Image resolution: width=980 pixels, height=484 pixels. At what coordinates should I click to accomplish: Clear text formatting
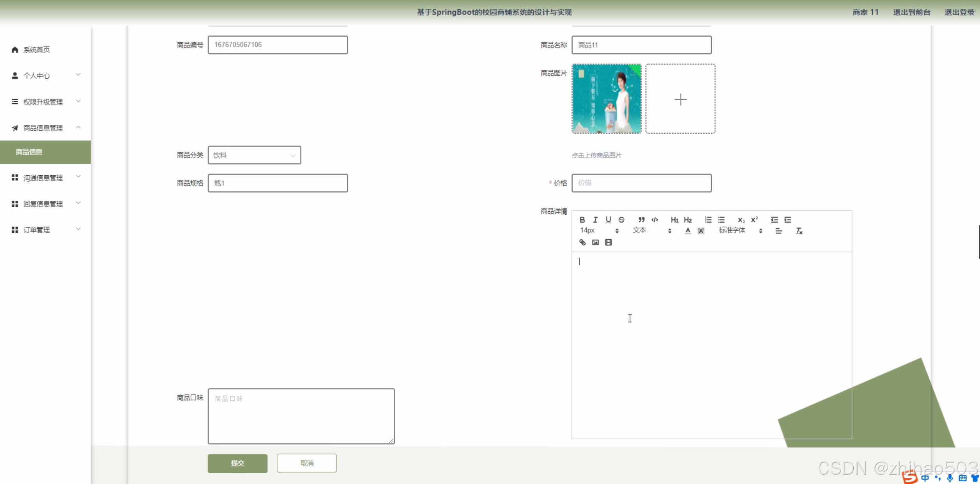(799, 231)
